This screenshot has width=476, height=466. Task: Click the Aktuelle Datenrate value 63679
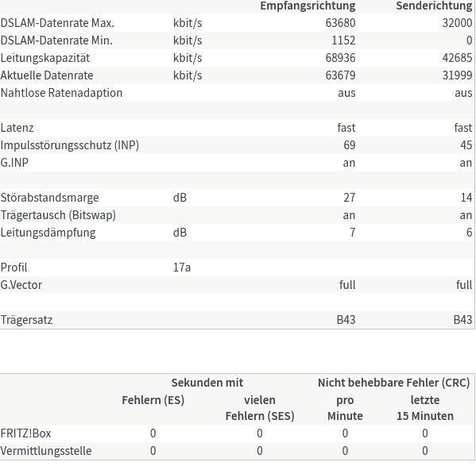pos(340,75)
